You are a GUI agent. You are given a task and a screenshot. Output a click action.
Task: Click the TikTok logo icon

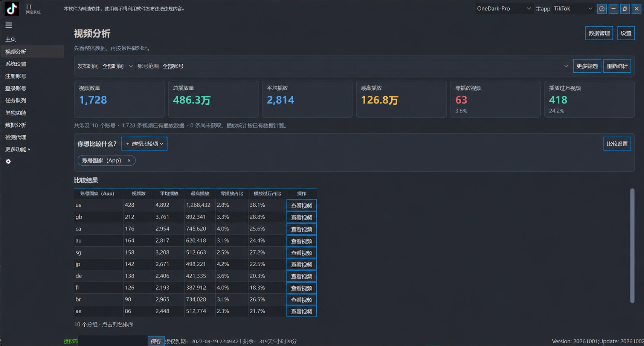click(12, 8)
